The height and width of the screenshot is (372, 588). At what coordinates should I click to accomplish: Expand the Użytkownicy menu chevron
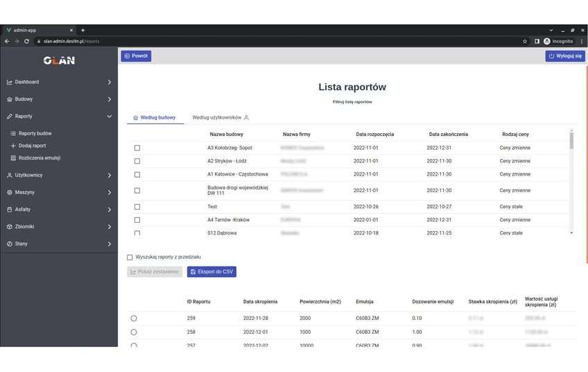pos(109,176)
